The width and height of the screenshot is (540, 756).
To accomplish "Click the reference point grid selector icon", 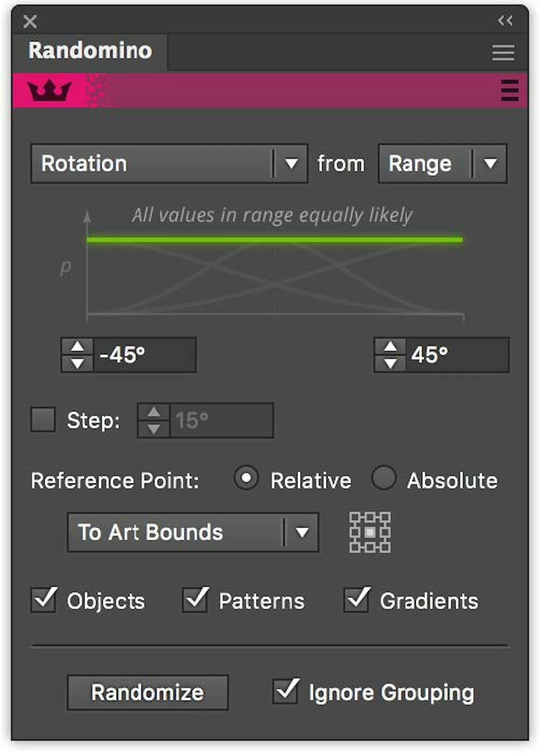I will click(370, 533).
